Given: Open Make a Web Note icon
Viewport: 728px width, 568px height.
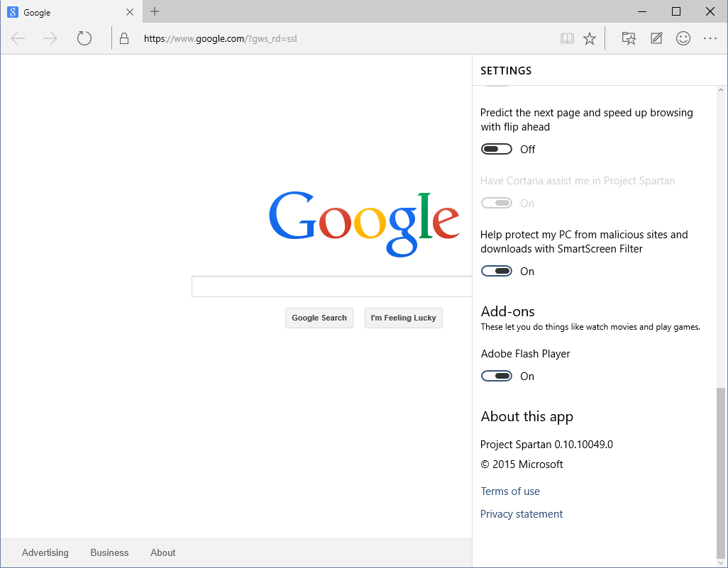Looking at the screenshot, I should tap(656, 38).
